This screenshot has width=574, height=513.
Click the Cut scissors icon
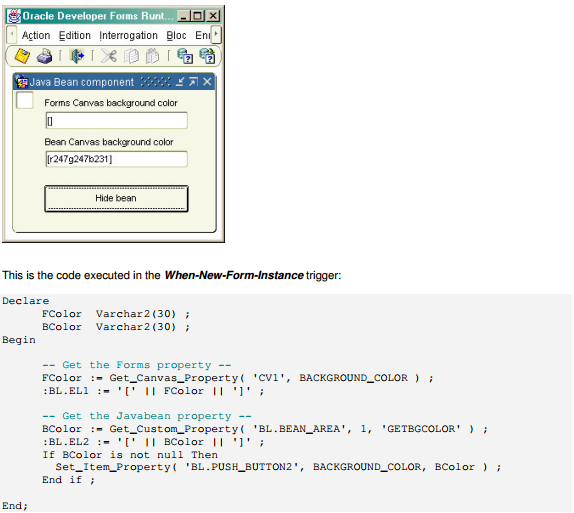pos(109,56)
